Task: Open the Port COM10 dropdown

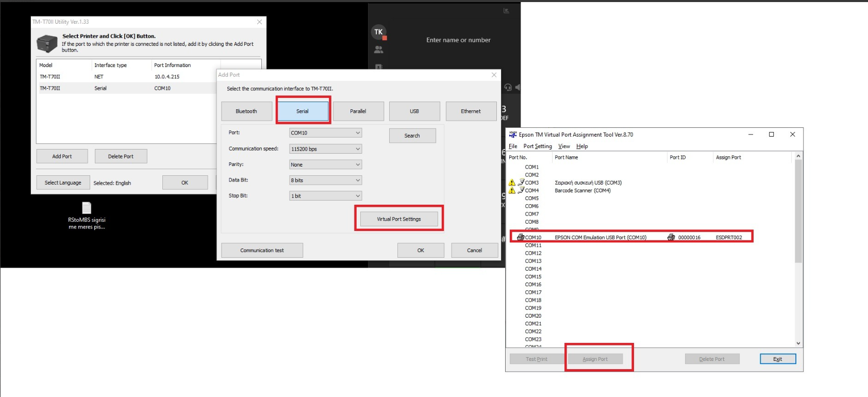Action: pos(325,133)
